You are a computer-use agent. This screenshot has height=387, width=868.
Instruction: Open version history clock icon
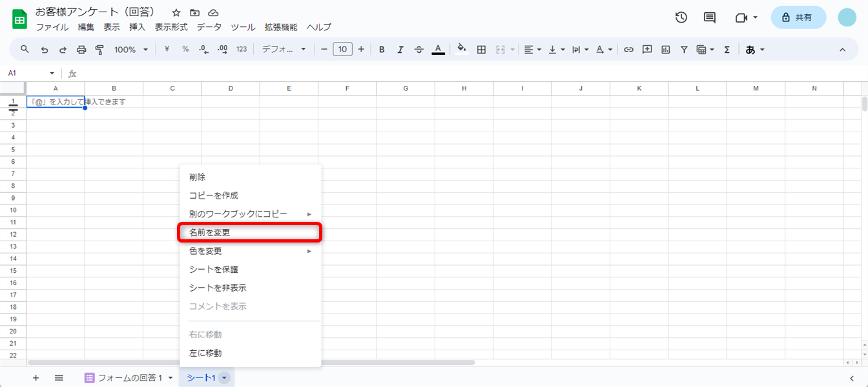pos(681,17)
